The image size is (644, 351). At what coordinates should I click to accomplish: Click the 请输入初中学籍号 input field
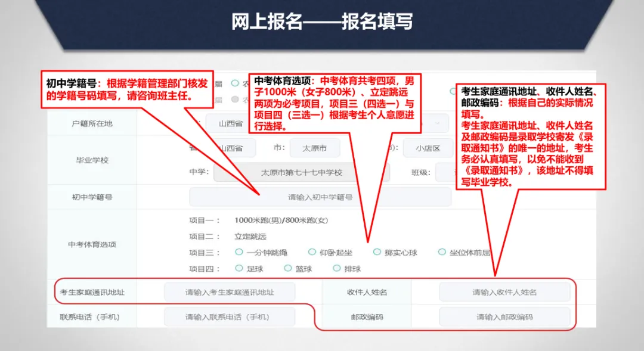click(319, 197)
